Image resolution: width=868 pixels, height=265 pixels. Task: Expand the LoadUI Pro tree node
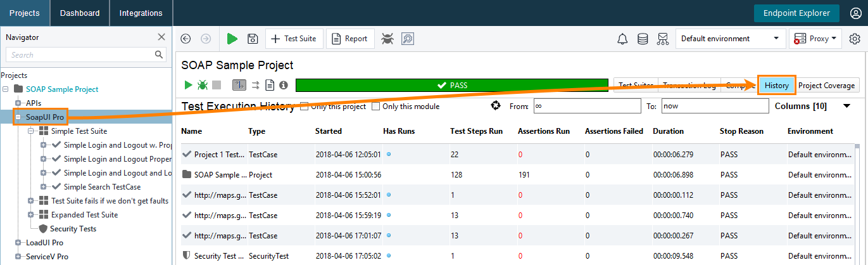(18, 243)
